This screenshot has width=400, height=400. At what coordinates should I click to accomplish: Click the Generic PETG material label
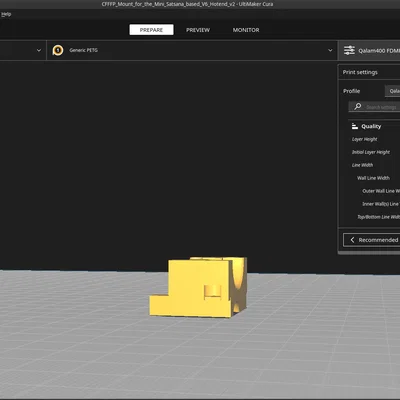84,50
